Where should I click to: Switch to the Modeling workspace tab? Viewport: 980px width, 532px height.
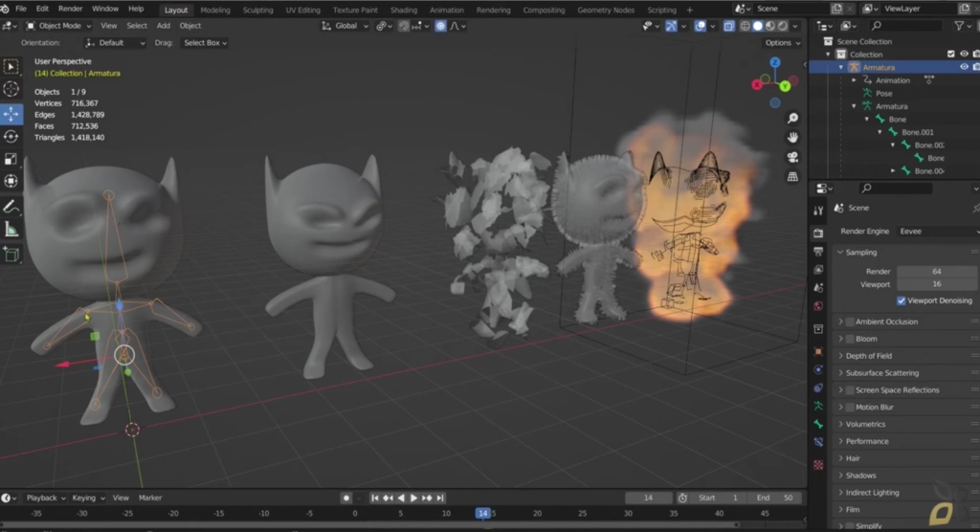click(x=215, y=10)
